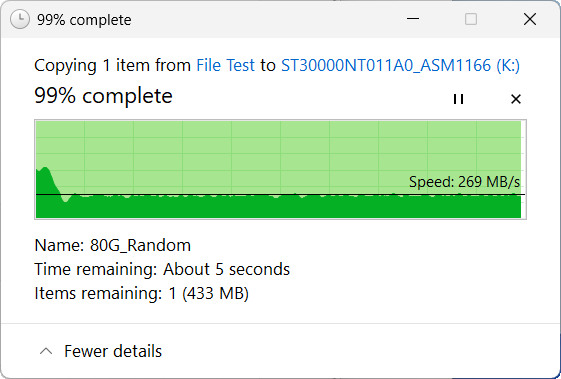The height and width of the screenshot is (379, 561).
Task: Pause the file copy operation
Action: (458, 99)
